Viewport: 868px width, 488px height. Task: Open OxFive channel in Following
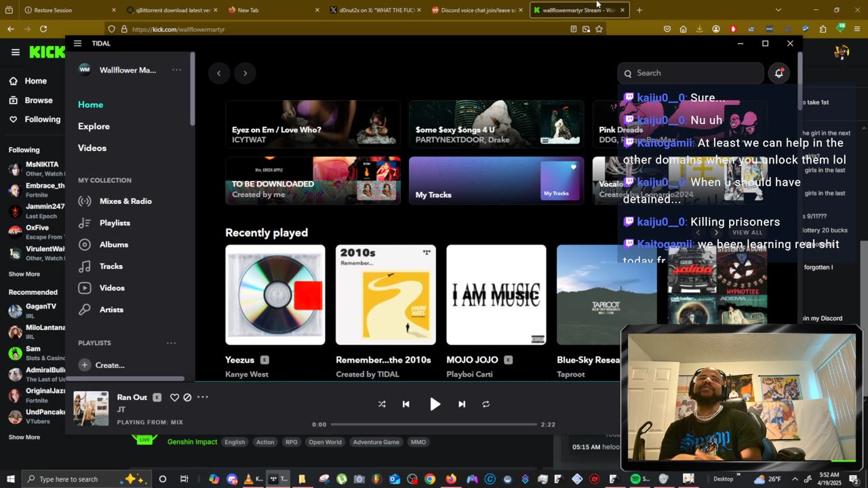tap(37, 232)
